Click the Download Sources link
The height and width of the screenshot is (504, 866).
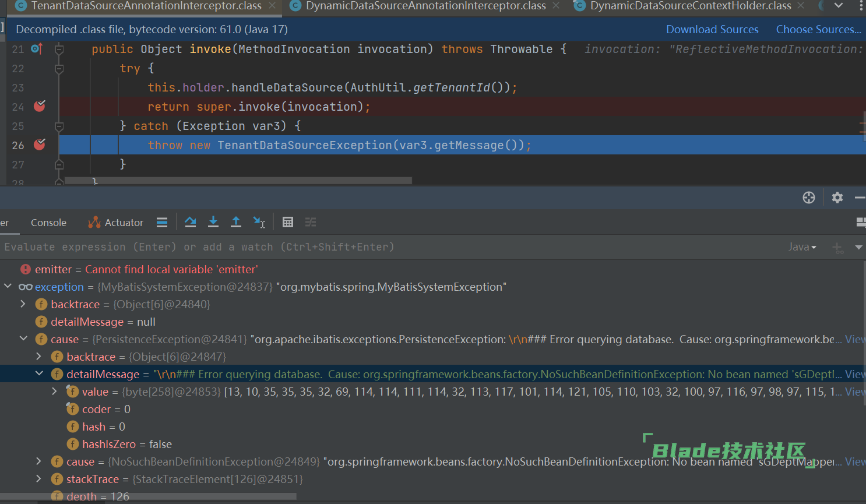tap(712, 29)
